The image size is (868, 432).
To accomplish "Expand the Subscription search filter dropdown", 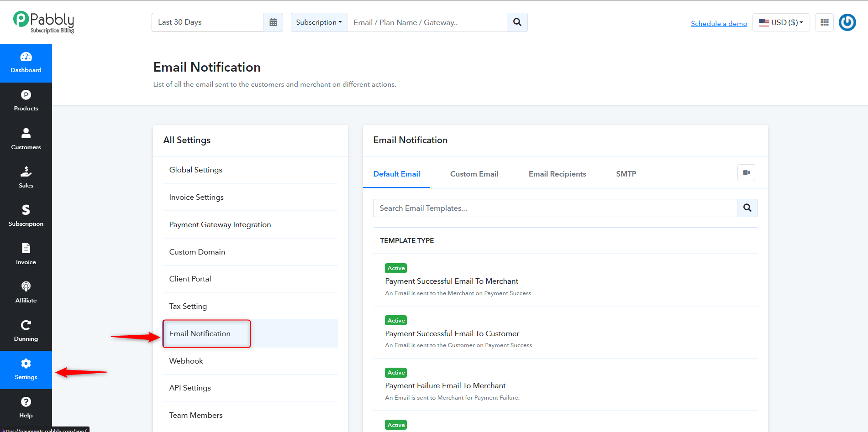I will coord(319,22).
